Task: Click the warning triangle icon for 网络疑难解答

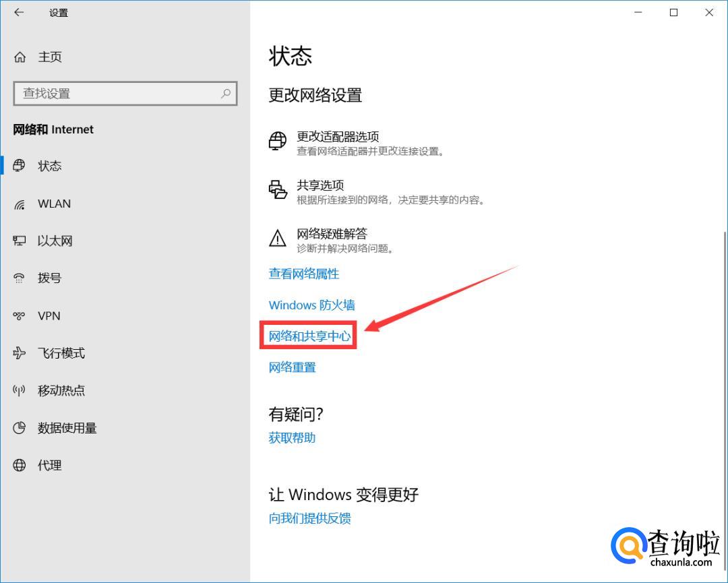Action: [x=278, y=238]
